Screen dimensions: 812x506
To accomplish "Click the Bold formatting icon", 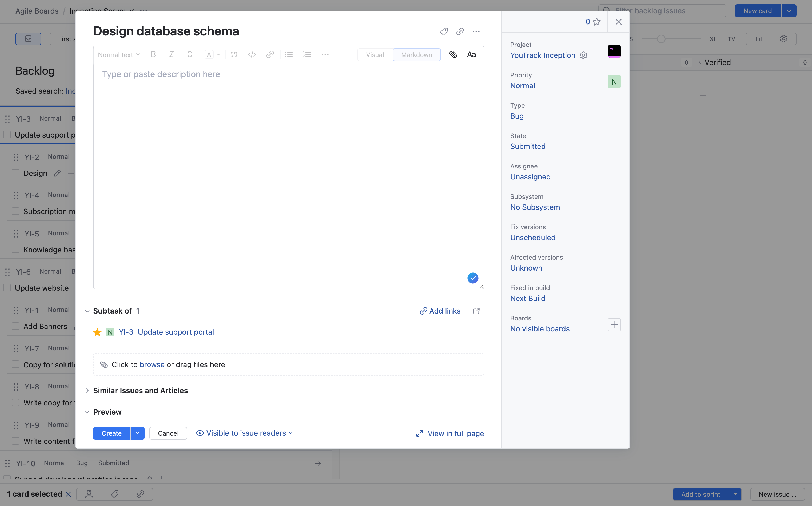I will (153, 55).
